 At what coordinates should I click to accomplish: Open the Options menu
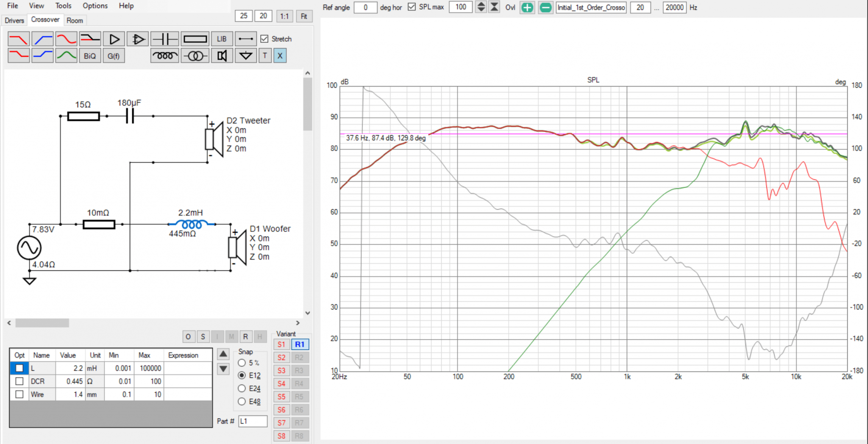(x=95, y=6)
